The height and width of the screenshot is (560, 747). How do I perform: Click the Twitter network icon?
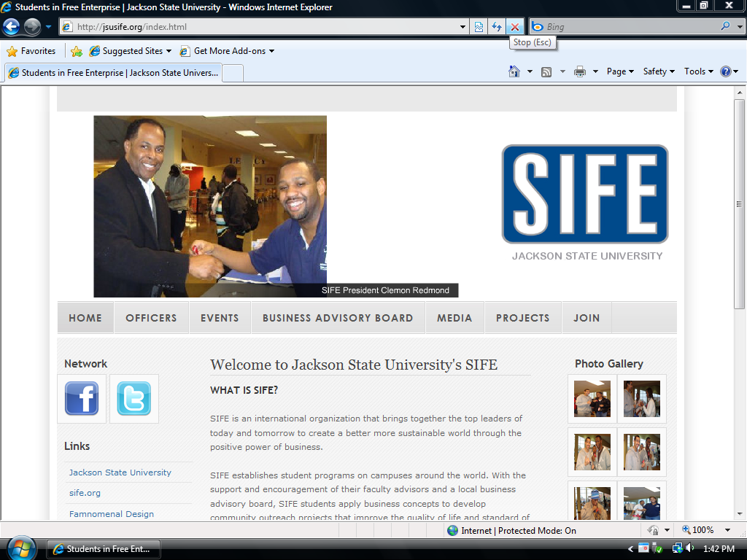coord(134,399)
